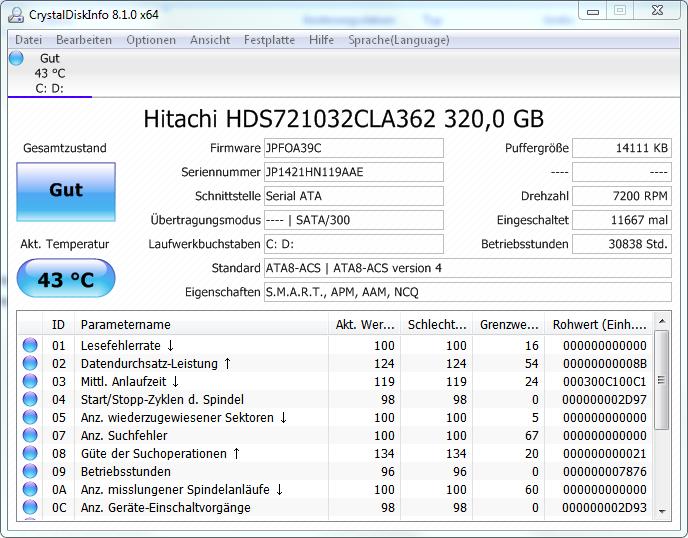Viewport: 688px width, 538px height.
Task: Select the Anz. Suchfehler parameter name
Action: click(124, 435)
